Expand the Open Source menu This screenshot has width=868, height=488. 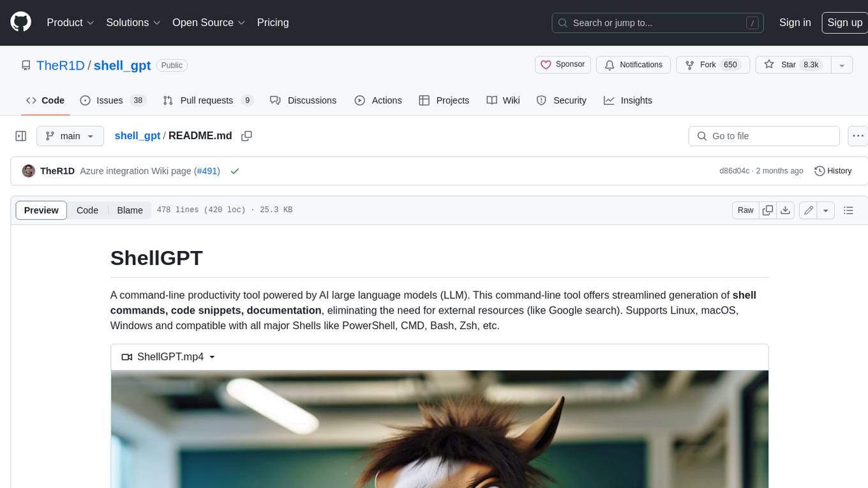pyautogui.click(x=209, y=22)
